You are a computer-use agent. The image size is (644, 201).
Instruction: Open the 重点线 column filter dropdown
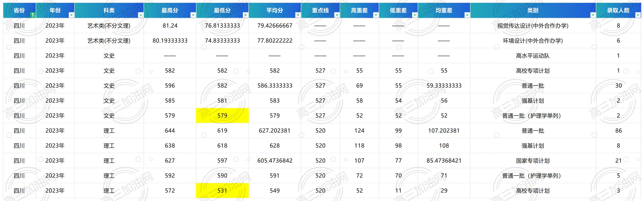pyautogui.click(x=337, y=15)
